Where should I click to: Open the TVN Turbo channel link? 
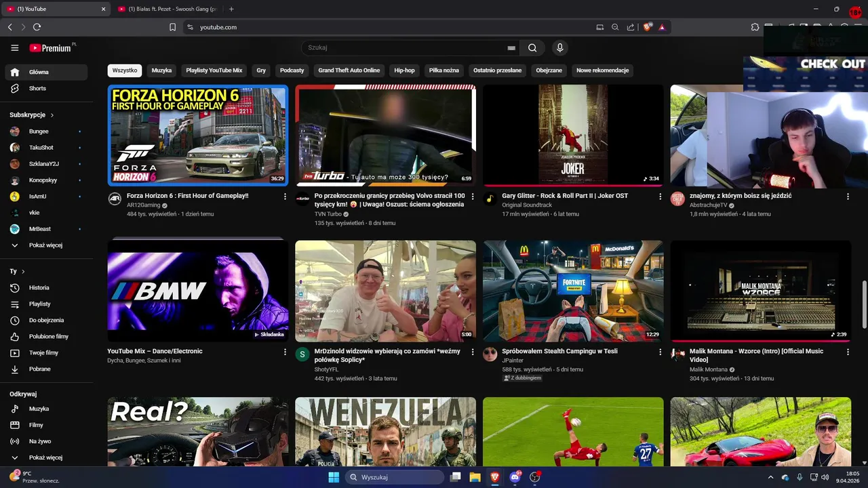pos(328,214)
